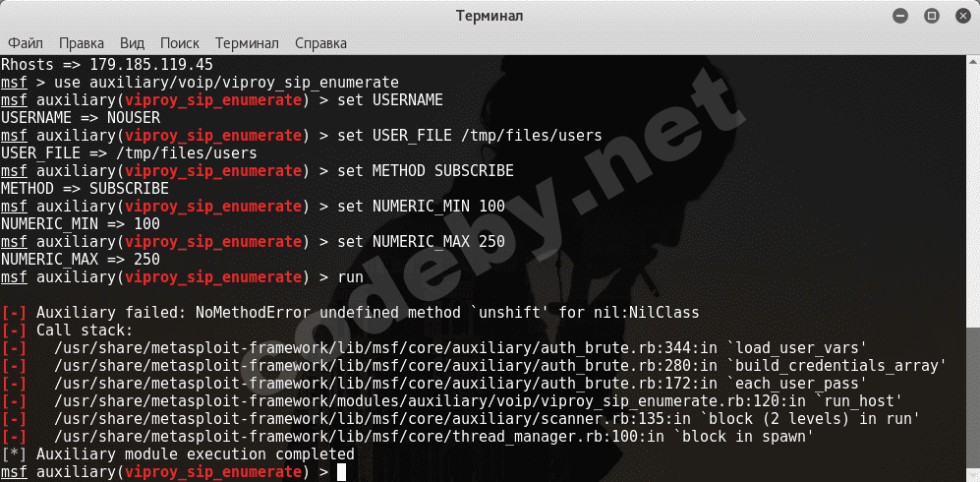The width and height of the screenshot is (980, 482).
Task: Click the viproy_sip_enumerate.rb:120 run_host line
Action: 452,400
